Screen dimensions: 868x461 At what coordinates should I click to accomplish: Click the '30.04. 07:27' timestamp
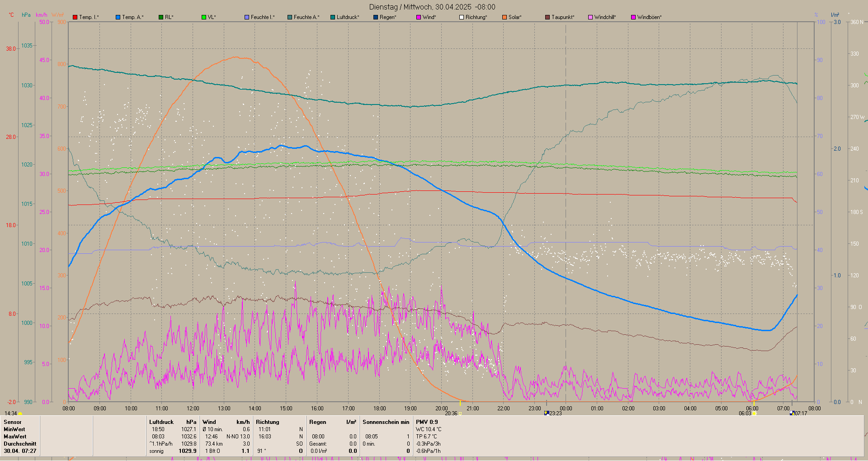point(20,451)
